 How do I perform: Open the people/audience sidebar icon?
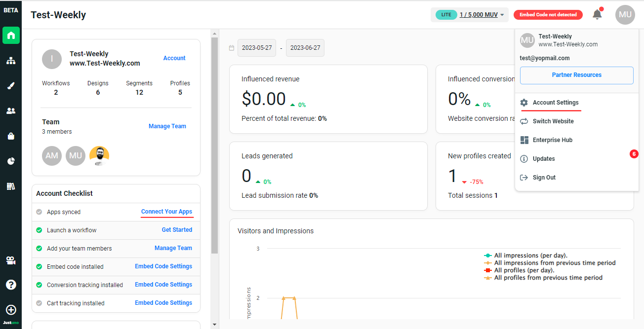[x=11, y=111]
